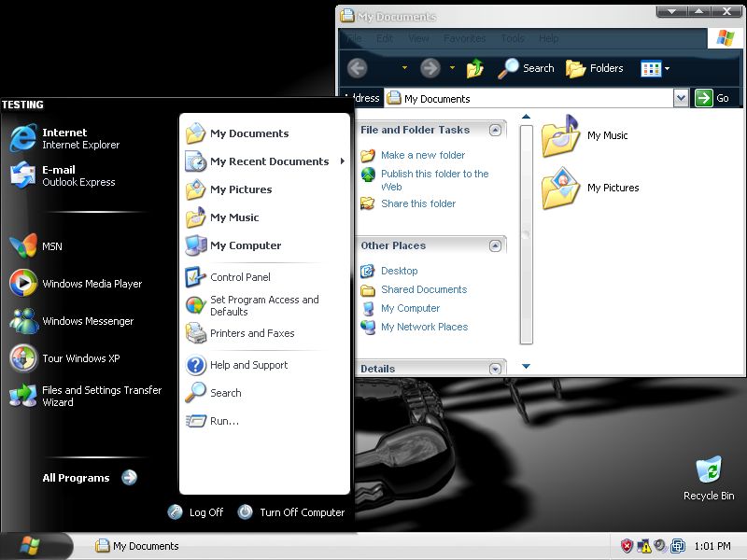Image resolution: width=747 pixels, height=560 pixels.
Task: Click the Start button
Action: 36,546
